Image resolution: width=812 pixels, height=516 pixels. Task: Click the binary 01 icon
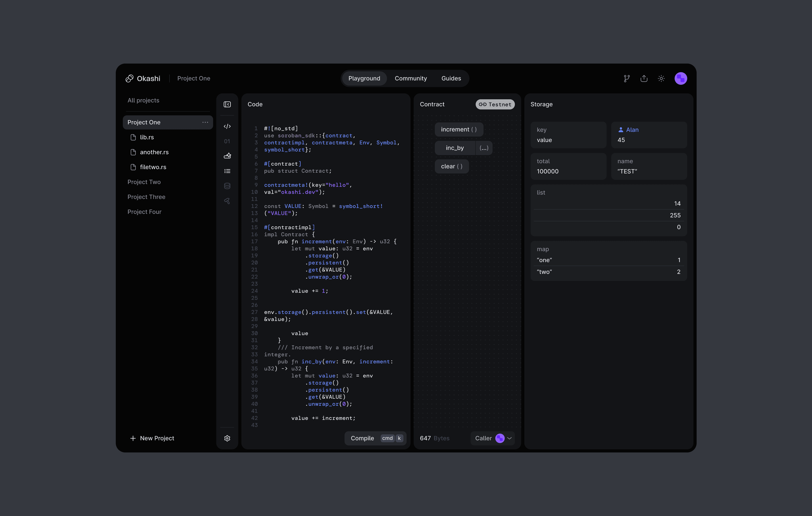[227, 141]
